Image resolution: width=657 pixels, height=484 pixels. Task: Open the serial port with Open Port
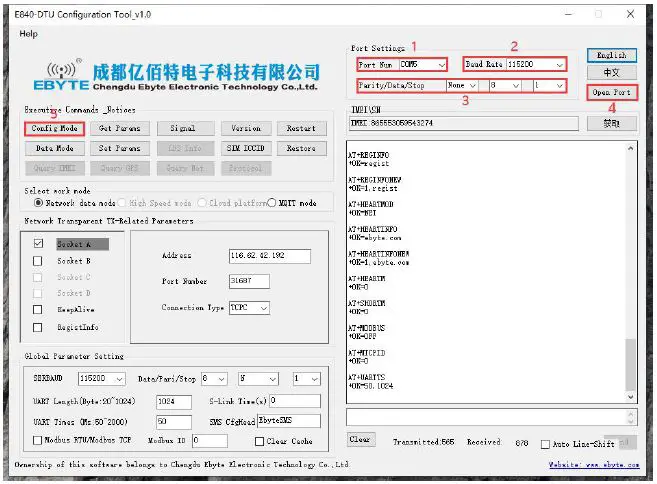[x=612, y=92]
